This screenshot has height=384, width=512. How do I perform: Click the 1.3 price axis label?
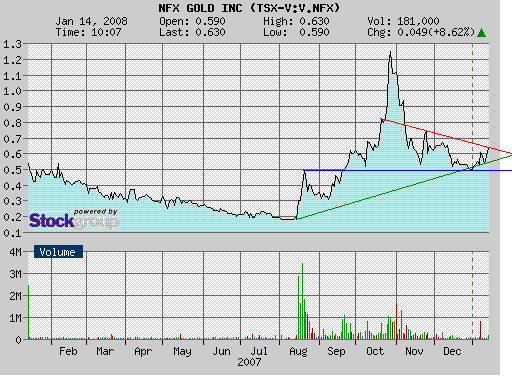coord(12,44)
